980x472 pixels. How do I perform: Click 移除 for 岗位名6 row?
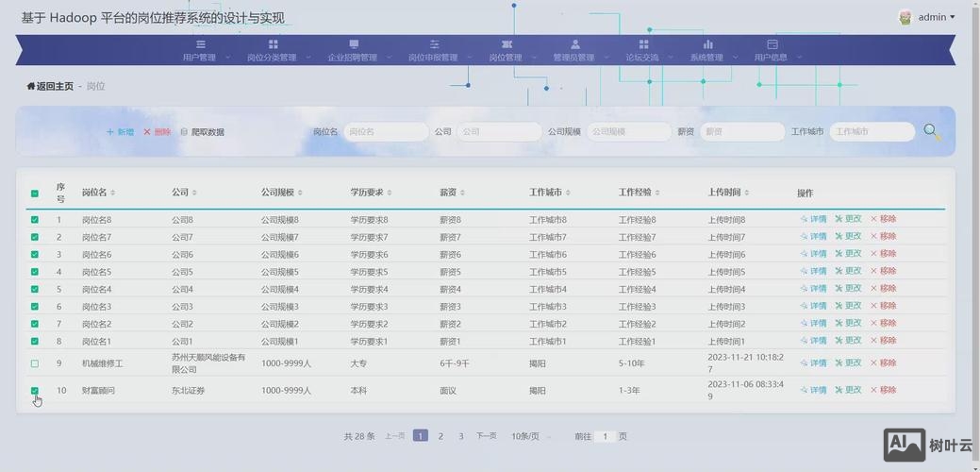pos(883,254)
